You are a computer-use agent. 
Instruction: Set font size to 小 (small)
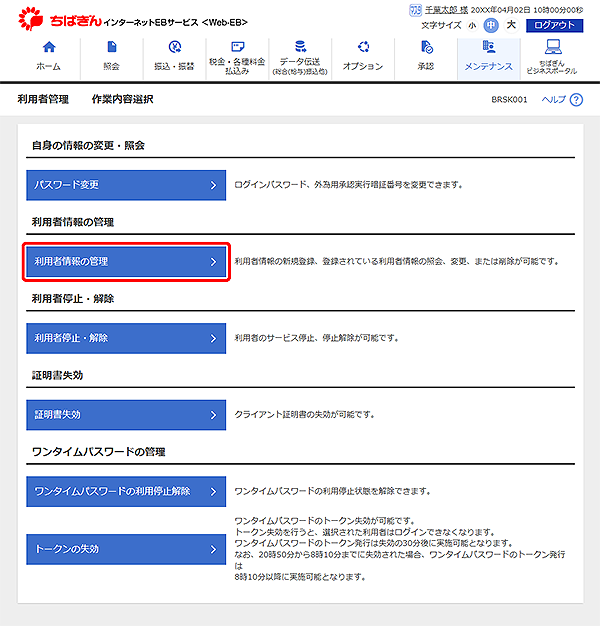[x=472, y=25]
